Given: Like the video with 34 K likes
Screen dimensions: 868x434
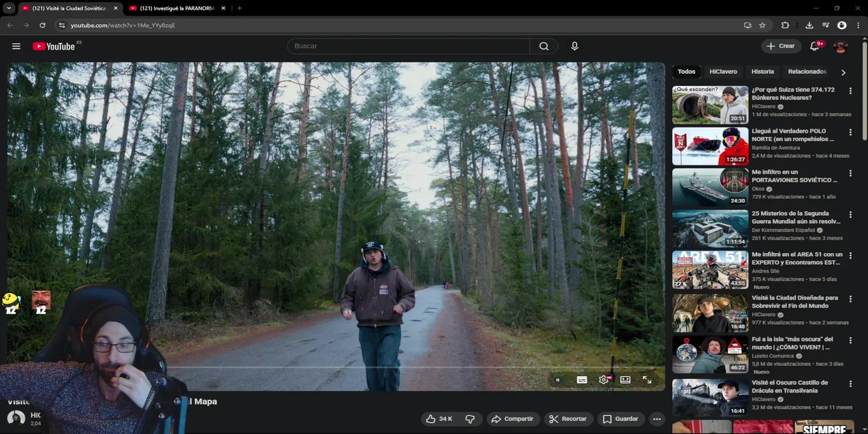Looking at the screenshot, I should (439, 419).
